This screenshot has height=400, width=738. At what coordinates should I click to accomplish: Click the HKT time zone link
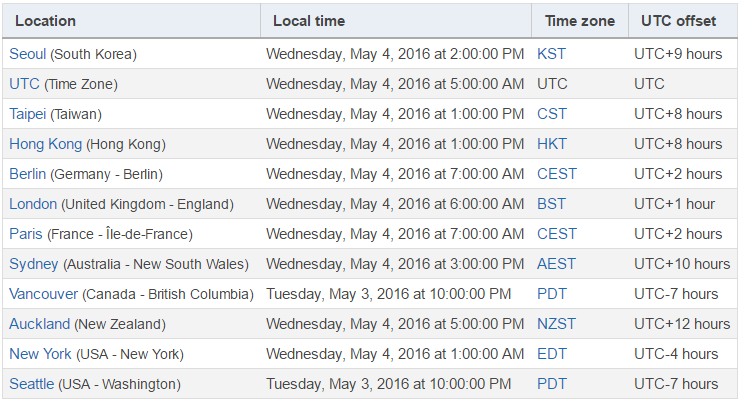click(x=552, y=144)
